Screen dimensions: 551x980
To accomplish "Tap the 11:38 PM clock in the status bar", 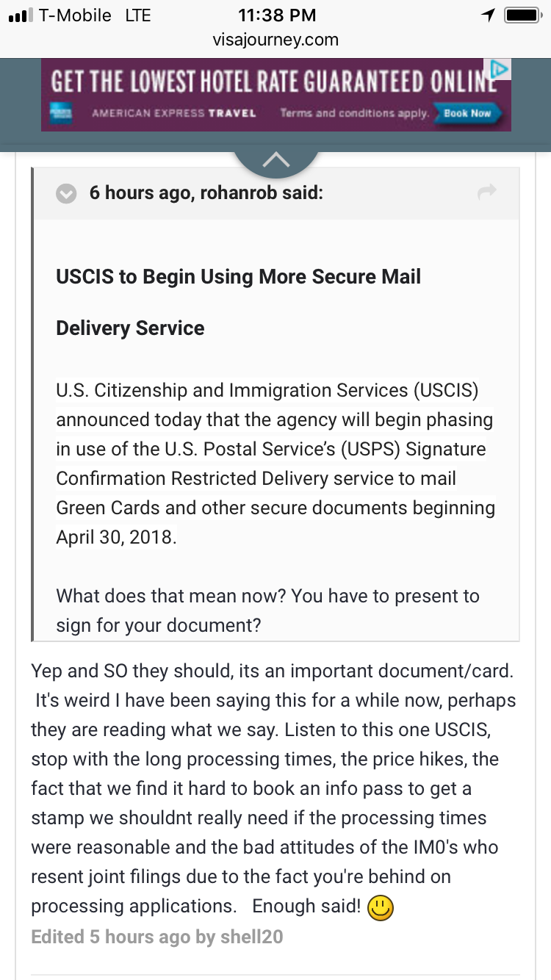I will [277, 15].
